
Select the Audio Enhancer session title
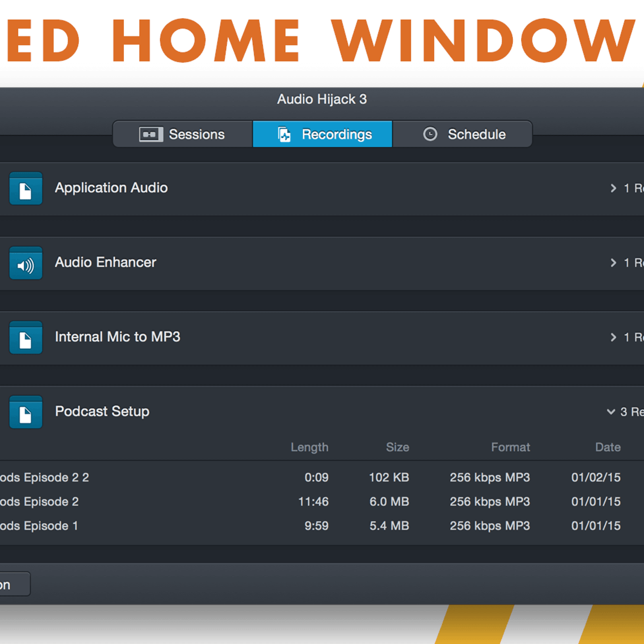105,262
